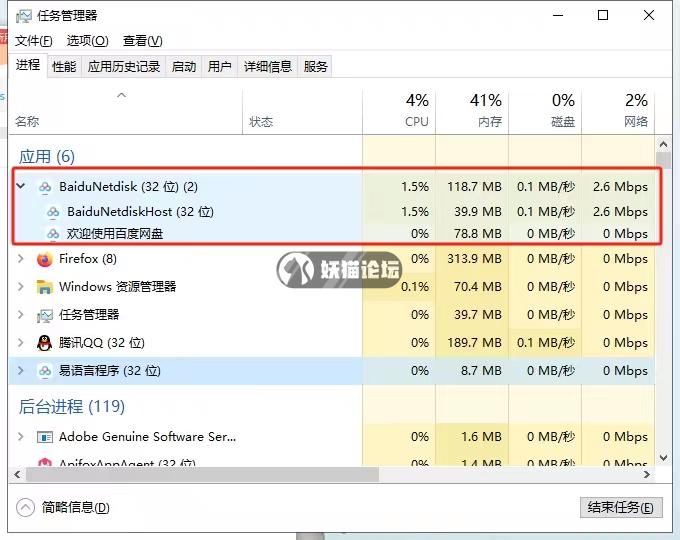Select the 腾讯QQ (32 位) row name
Viewport: 680px width, 540px height.
coord(101,343)
